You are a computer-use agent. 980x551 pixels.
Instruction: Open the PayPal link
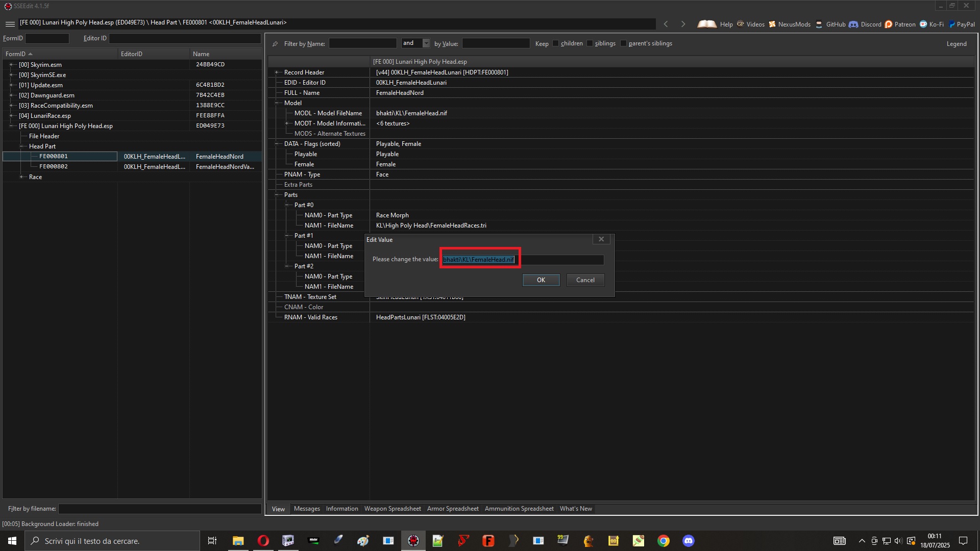[x=962, y=24]
